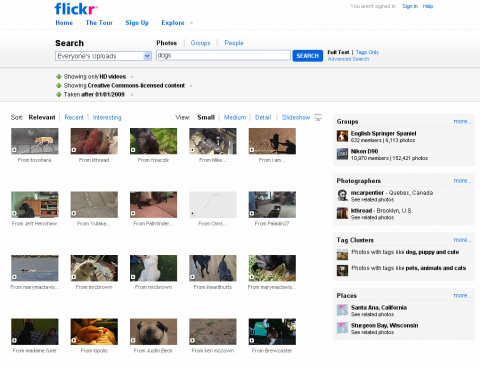Click the blue SEARCH button
This screenshot has height=367, width=480.
[307, 56]
